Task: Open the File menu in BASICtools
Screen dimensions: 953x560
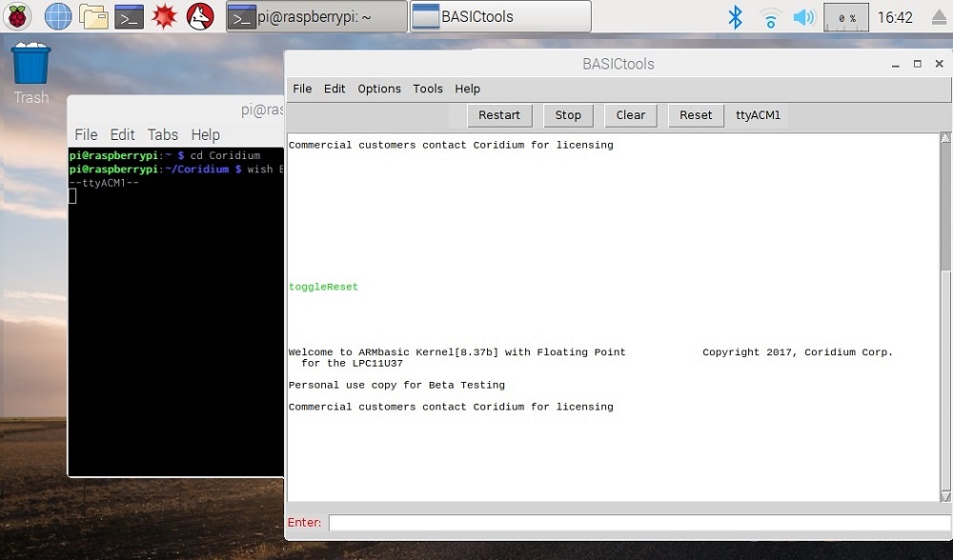Action: [302, 89]
